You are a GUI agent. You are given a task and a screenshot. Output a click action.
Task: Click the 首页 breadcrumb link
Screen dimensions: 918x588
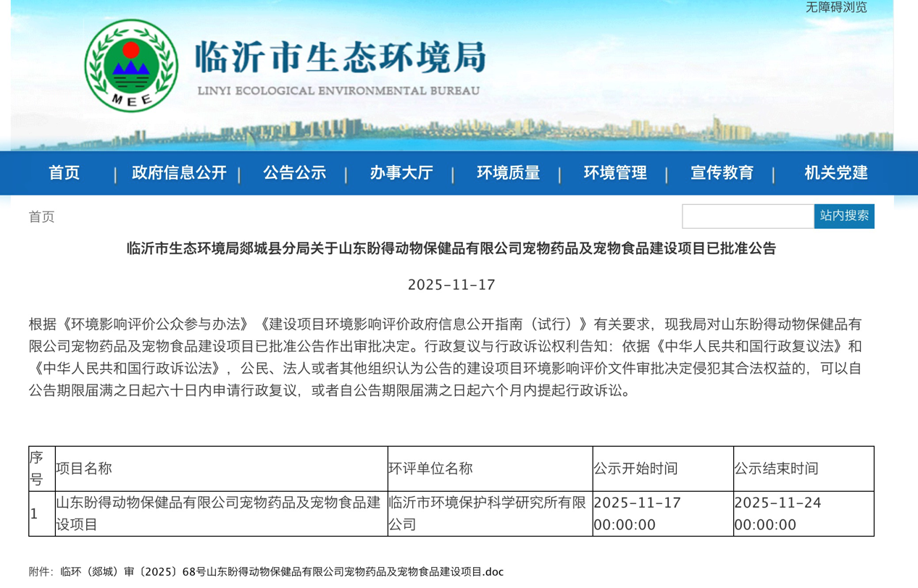tap(41, 217)
